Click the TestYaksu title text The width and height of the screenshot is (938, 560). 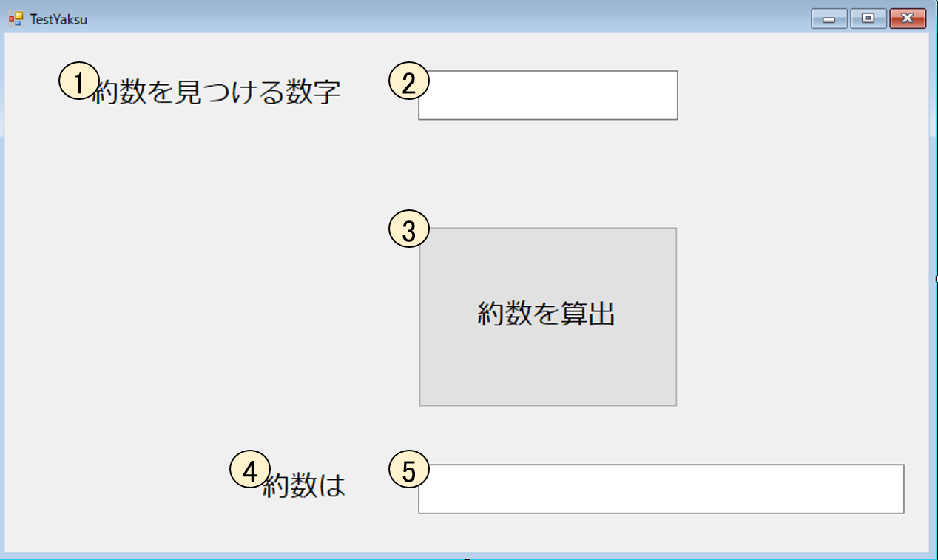(x=58, y=19)
